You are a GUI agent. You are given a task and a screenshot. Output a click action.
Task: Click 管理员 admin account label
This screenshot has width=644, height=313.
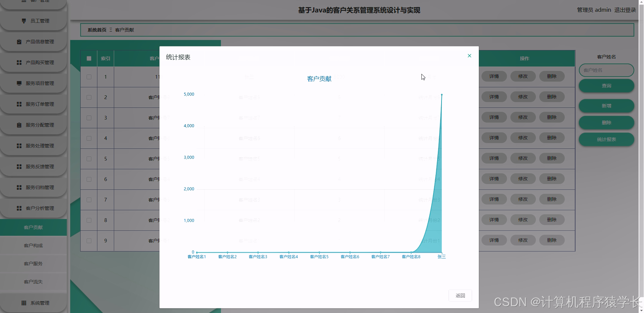[x=594, y=10]
